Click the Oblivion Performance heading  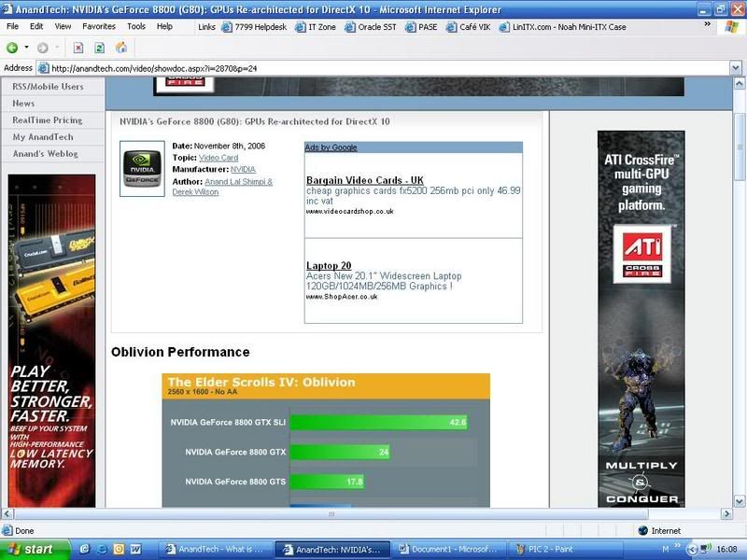point(180,352)
